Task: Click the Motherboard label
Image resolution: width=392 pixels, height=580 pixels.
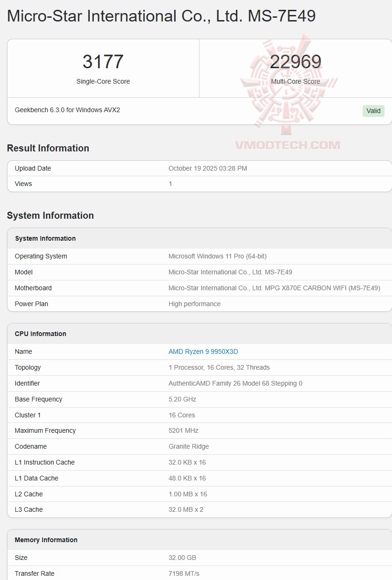Action: coord(33,288)
